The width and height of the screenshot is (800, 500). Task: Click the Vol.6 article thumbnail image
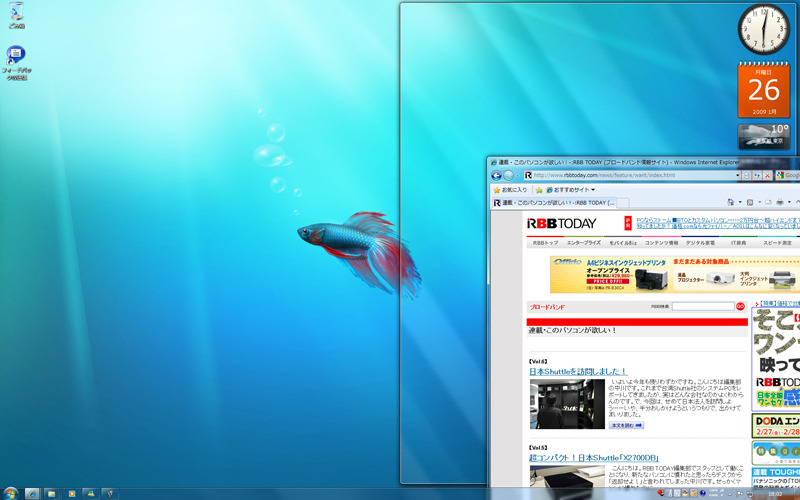567,404
